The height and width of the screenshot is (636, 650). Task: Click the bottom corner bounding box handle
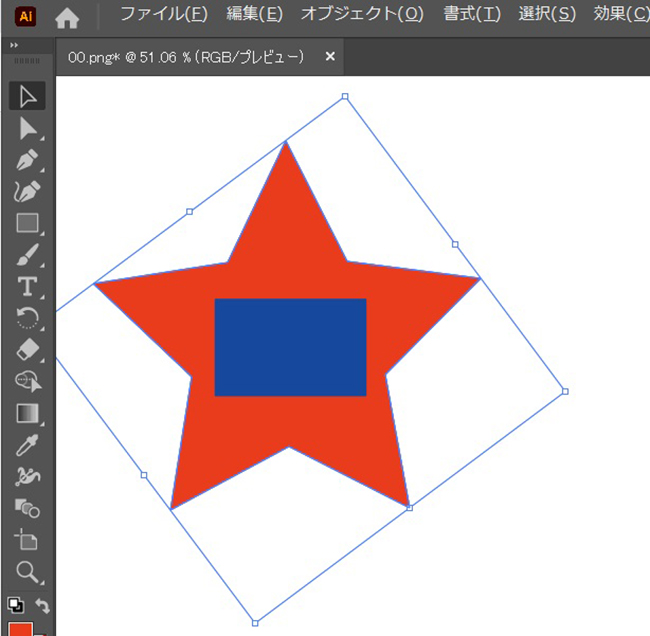pyautogui.click(x=255, y=623)
